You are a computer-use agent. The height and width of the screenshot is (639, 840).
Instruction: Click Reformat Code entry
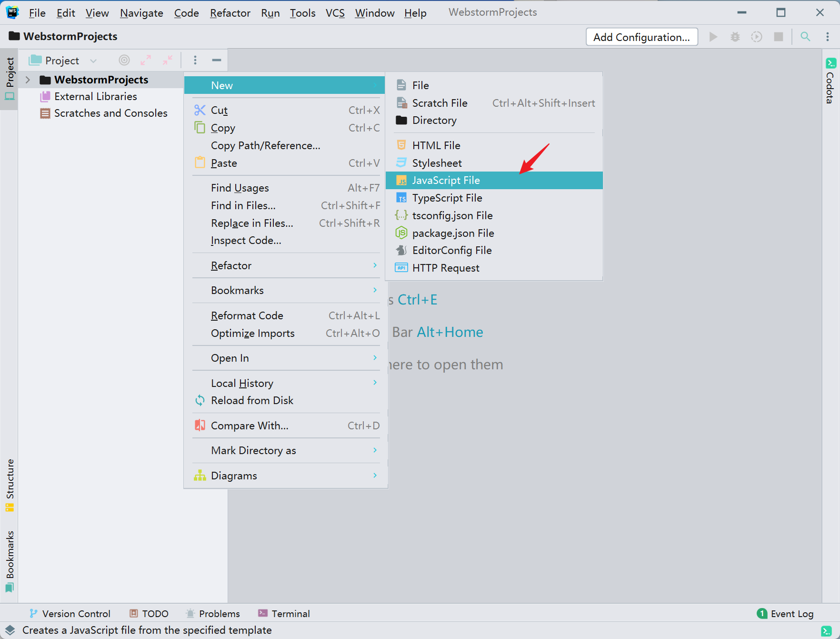click(286, 315)
